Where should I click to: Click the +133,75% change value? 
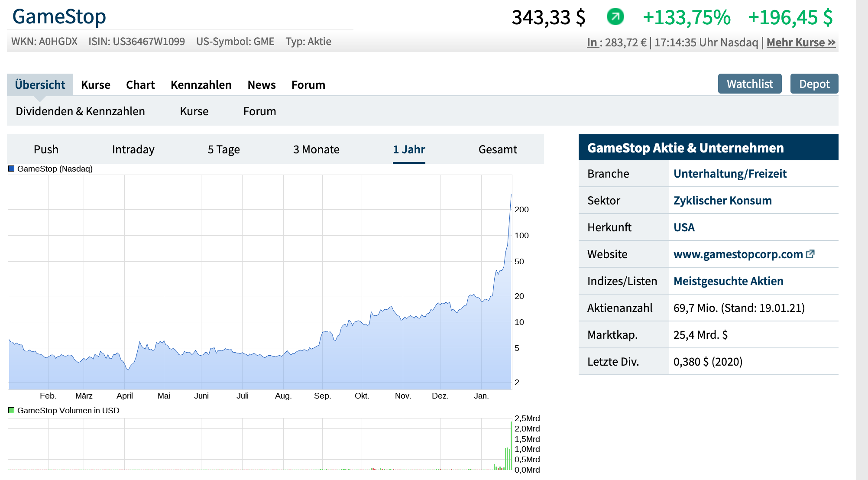[687, 17]
